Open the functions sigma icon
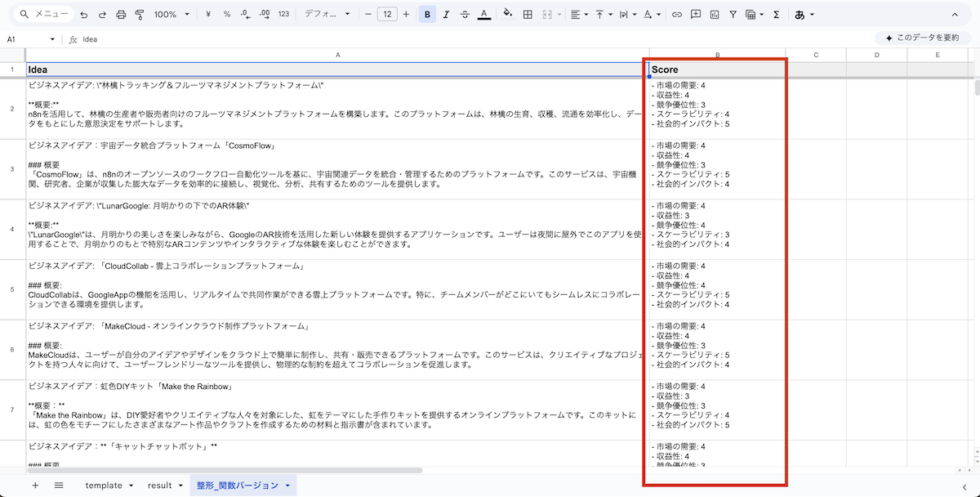Screen dimensions: 980x497 pyautogui.click(x=776, y=15)
